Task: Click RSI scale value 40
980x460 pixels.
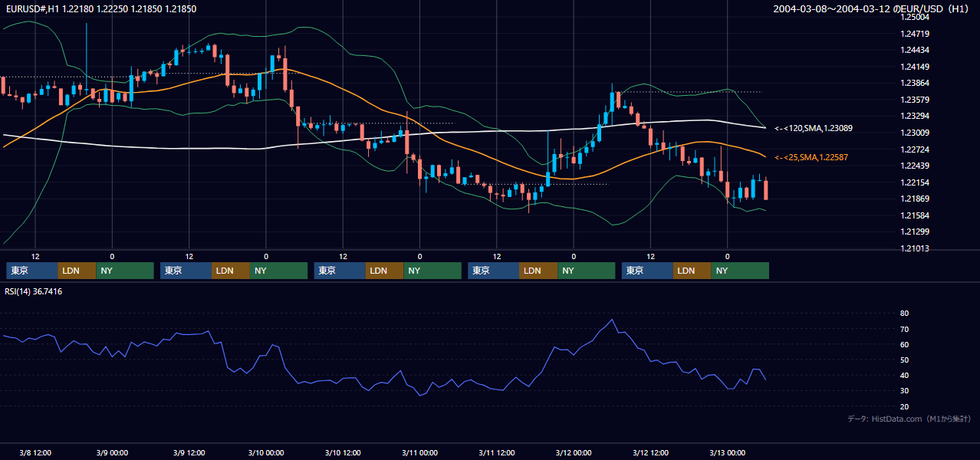Action: coord(905,375)
